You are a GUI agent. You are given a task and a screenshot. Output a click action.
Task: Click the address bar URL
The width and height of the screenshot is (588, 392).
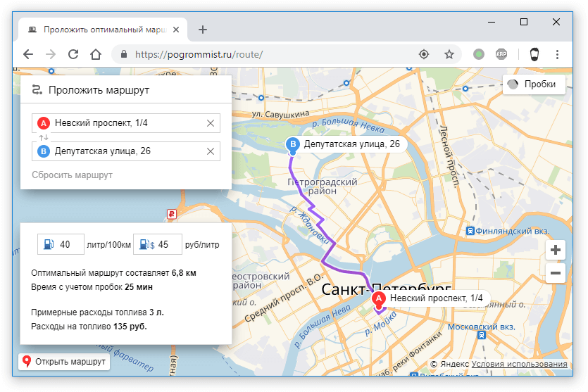(x=268, y=54)
